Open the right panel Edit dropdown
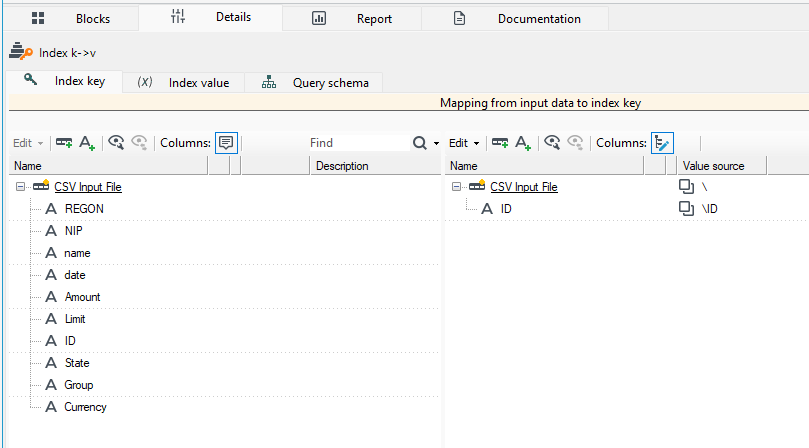Image resolution: width=809 pixels, height=448 pixels. 464,143
